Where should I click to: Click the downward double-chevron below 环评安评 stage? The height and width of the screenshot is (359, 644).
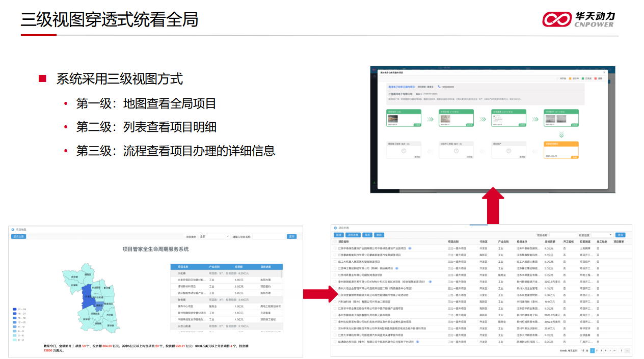click(x=561, y=134)
